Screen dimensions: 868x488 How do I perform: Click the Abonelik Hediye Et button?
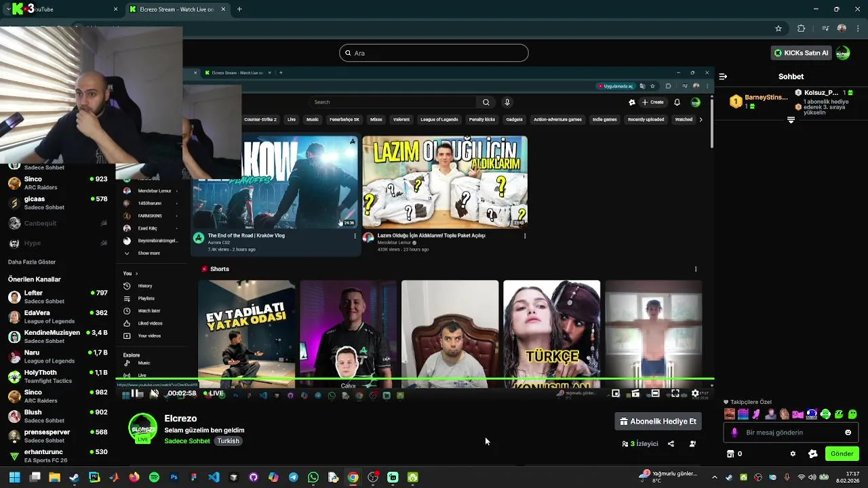(658, 421)
